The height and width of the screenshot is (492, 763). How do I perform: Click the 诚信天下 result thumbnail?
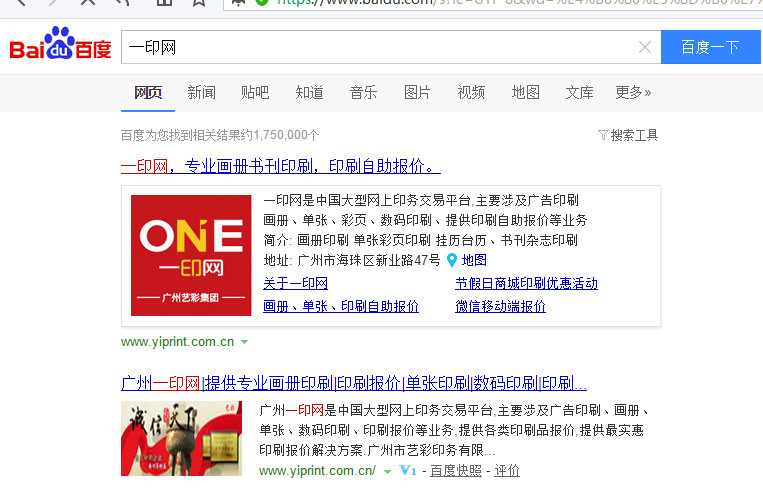(x=182, y=438)
